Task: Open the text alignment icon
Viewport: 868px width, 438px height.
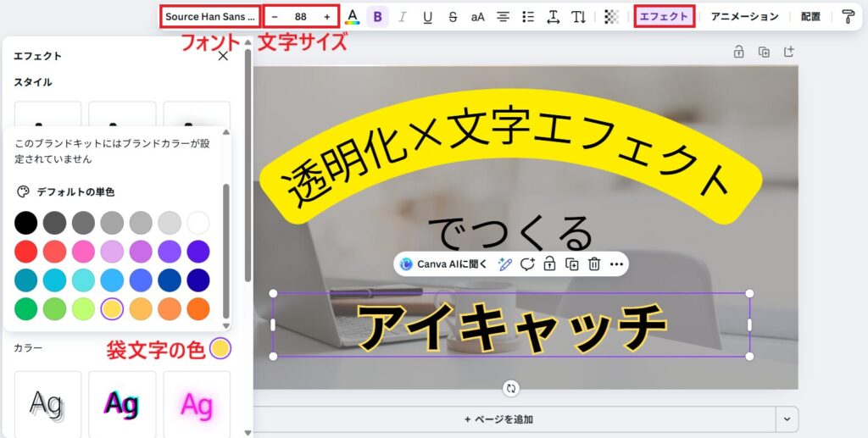Action: [x=503, y=16]
